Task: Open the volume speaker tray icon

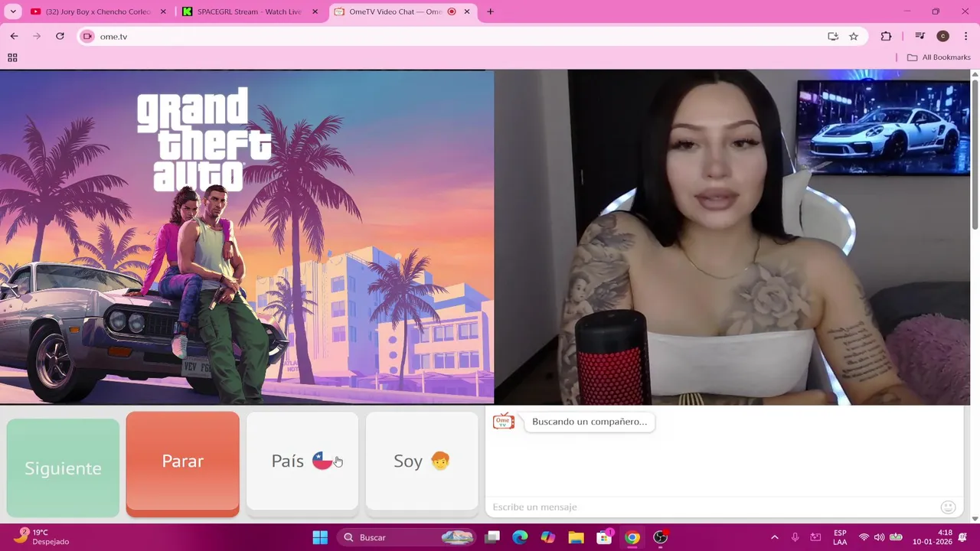Action: click(x=879, y=537)
